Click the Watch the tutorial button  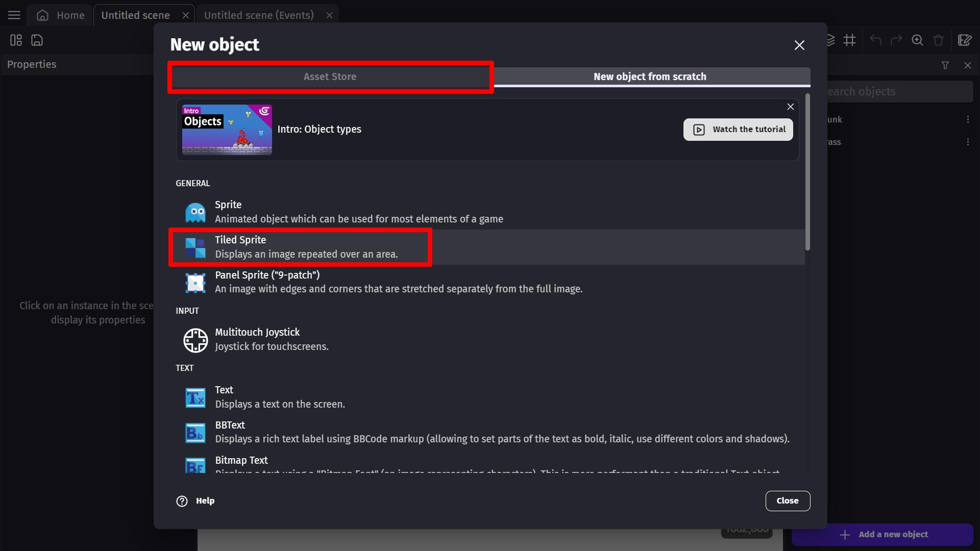click(738, 129)
